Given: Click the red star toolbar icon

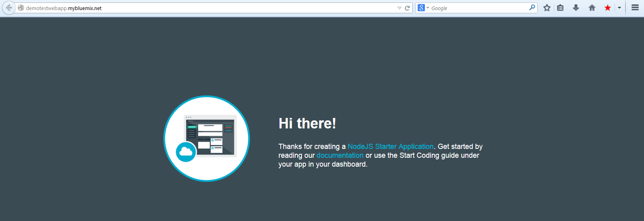Looking at the screenshot, I should click(x=607, y=8).
